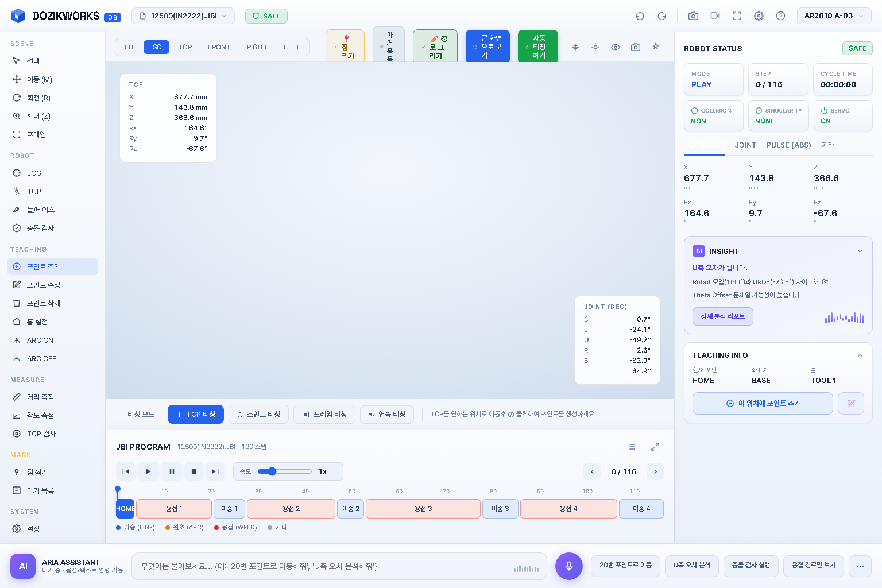
Task: Open JOG in the robot section
Action: (x=52, y=173)
